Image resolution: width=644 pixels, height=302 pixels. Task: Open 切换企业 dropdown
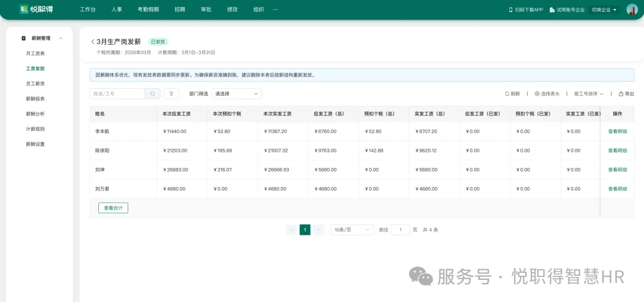(x=604, y=10)
